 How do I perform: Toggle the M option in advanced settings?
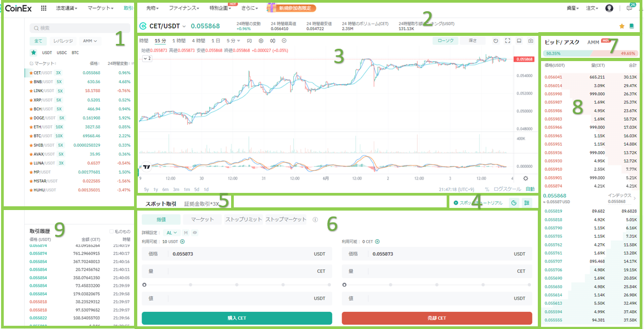[x=186, y=233]
